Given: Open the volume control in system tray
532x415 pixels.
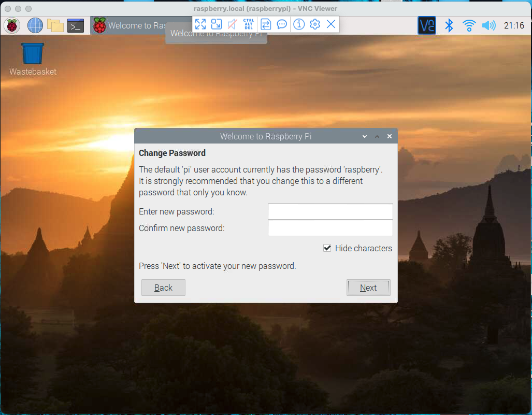Looking at the screenshot, I should tap(488, 25).
